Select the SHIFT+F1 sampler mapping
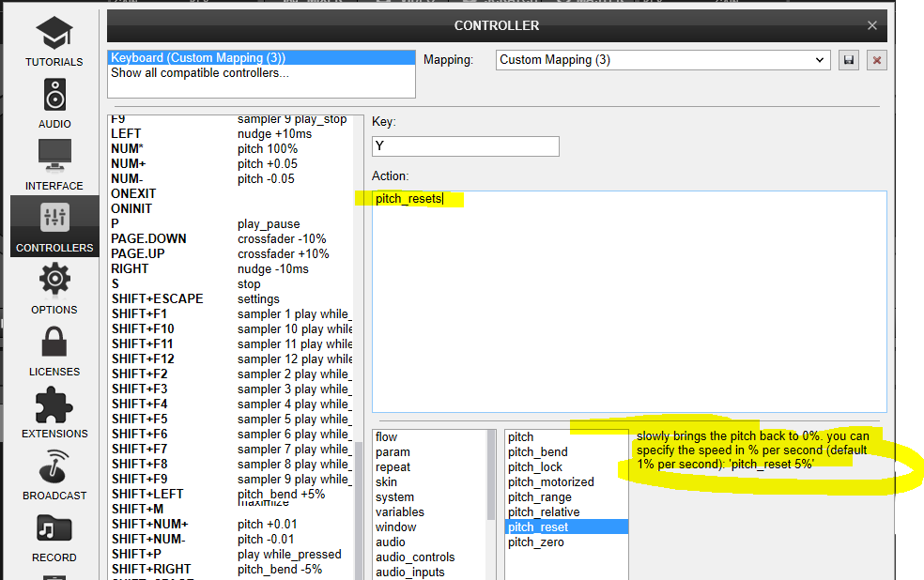 tap(232, 313)
